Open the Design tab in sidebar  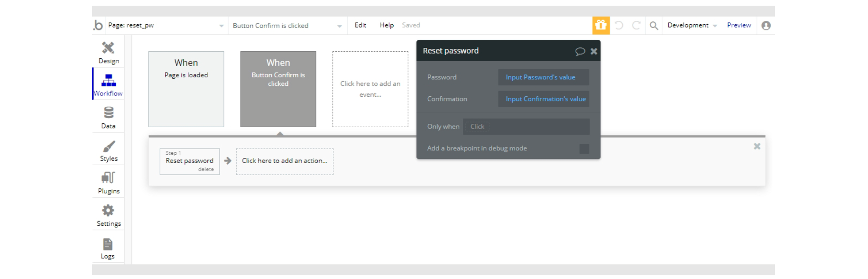tap(109, 52)
